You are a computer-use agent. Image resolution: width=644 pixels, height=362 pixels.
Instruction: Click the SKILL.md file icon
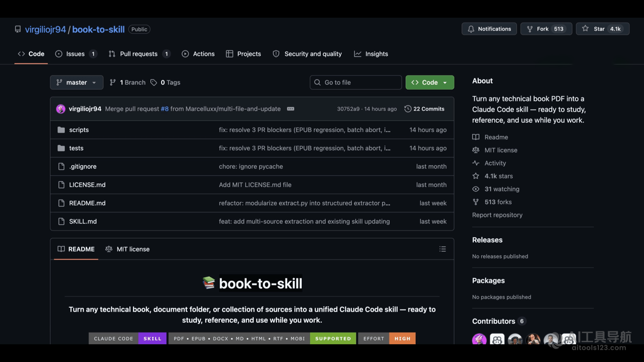click(61, 221)
